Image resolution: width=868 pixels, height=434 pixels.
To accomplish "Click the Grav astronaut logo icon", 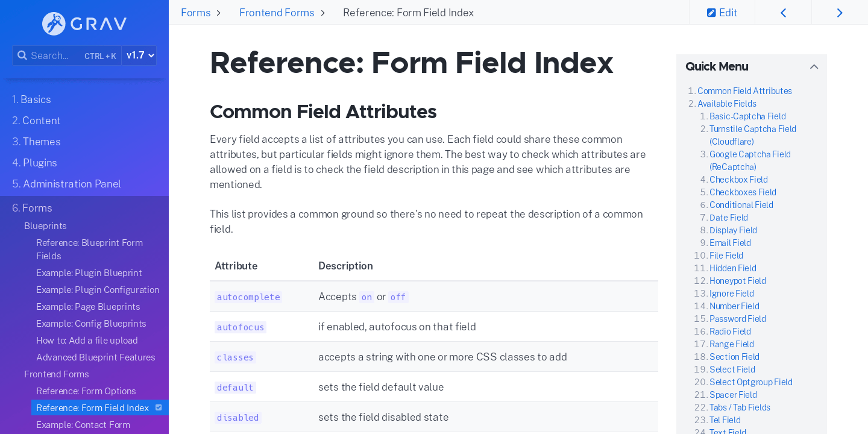I will point(54,24).
